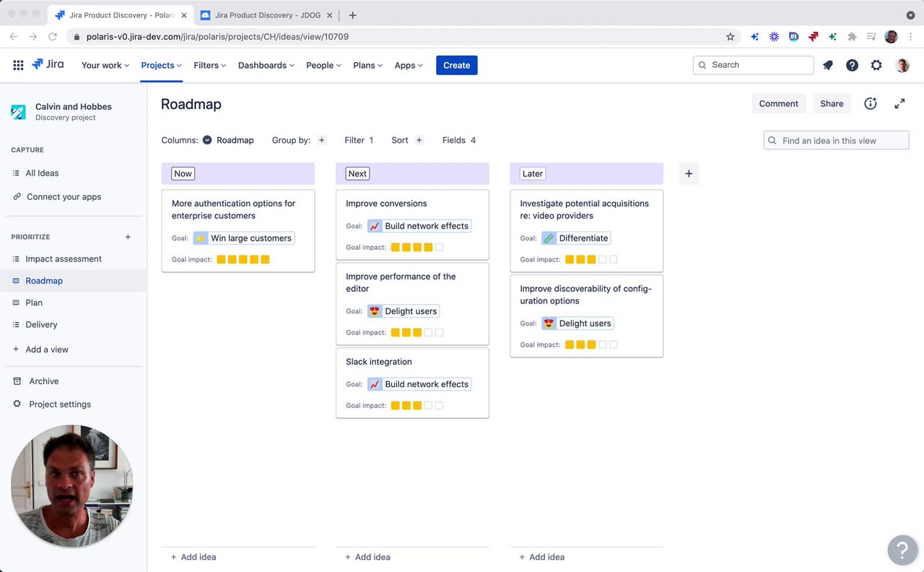The width and height of the screenshot is (924, 572).
Task: Open the Jira app switcher grid icon
Action: click(18, 65)
